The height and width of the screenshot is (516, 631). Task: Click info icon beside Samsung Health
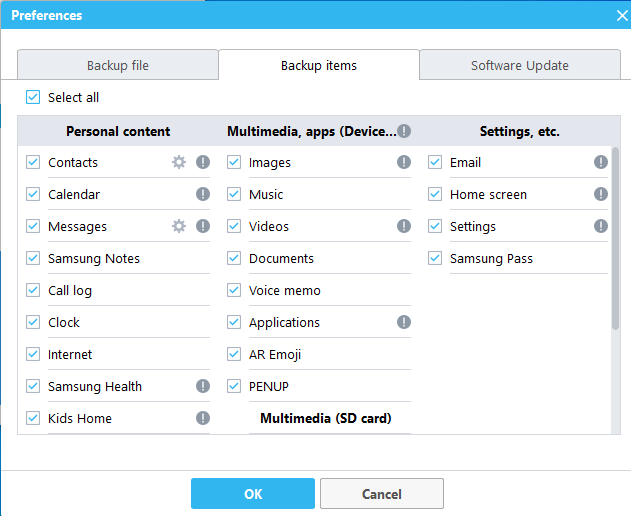coord(203,386)
